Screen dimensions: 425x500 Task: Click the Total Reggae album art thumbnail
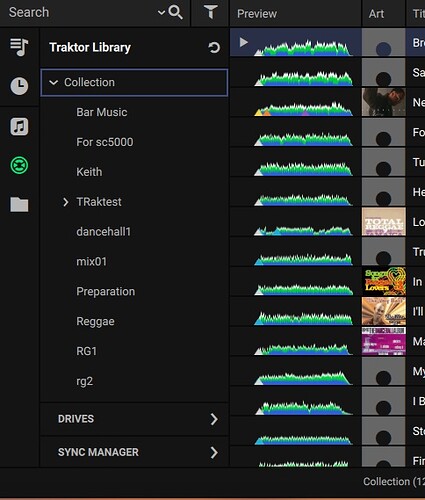point(384,221)
